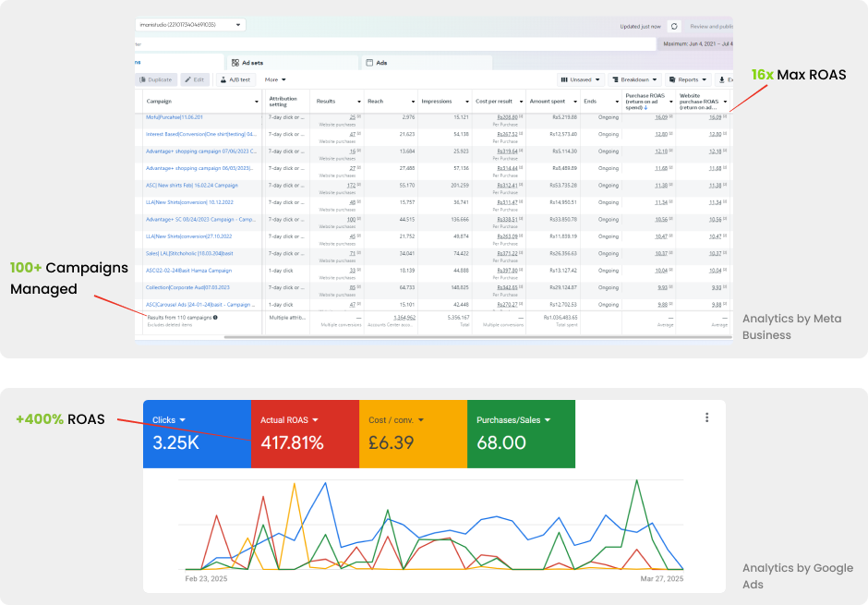
Task: Open the Unsaved columns dropdown
Action: pyautogui.click(x=582, y=80)
